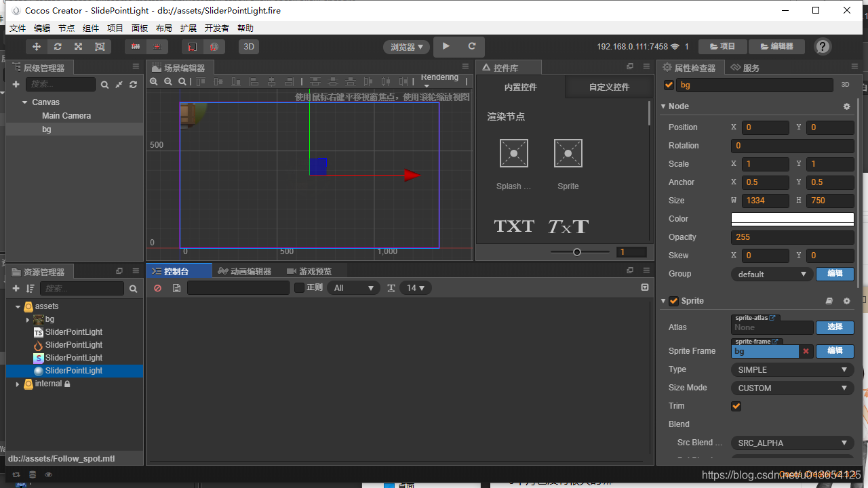Select the Main Camera node
The width and height of the screenshot is (868, 488).
tap(66, 116)
